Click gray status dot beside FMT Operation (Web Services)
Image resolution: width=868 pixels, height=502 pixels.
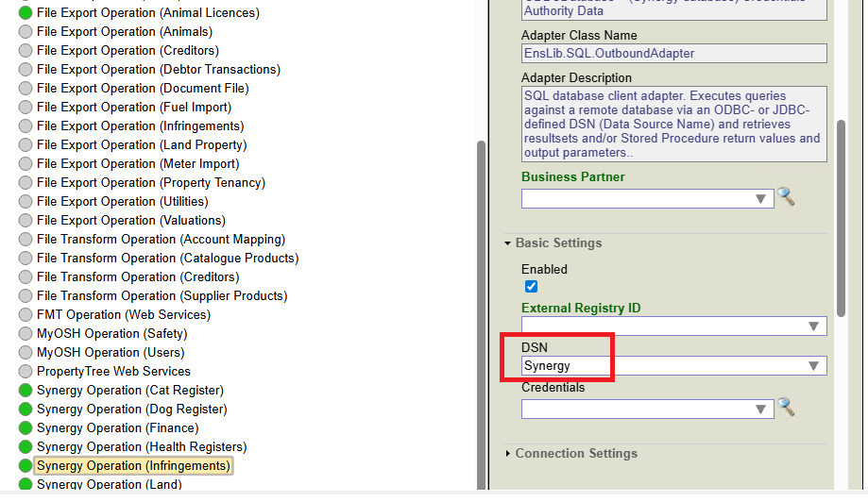[x=26, y=315]
